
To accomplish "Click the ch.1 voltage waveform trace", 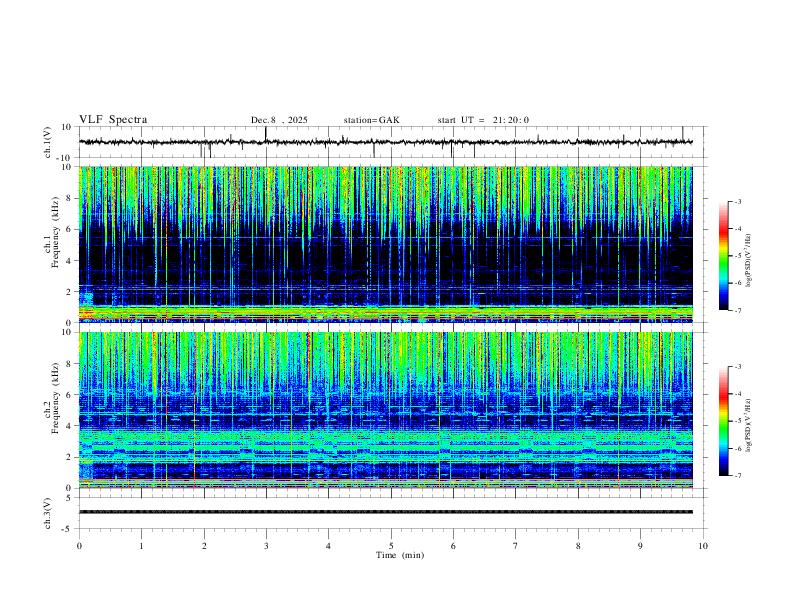I will [386, 142].
